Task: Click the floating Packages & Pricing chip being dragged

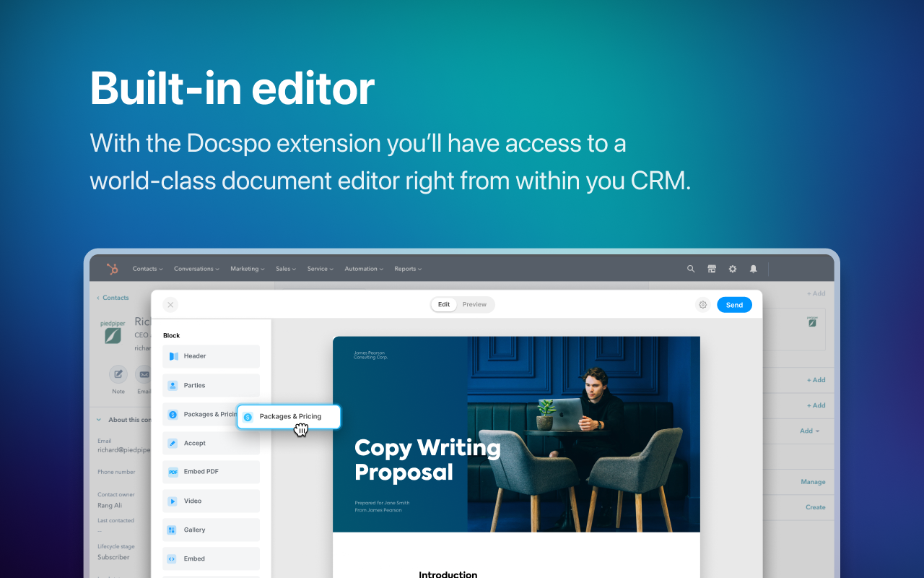Action: point(289,417)
